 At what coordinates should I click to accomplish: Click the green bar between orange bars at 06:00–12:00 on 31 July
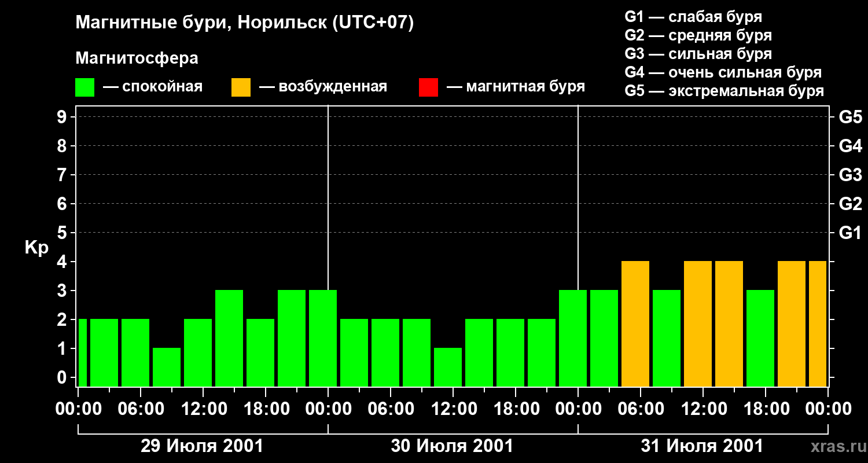[667, 338]
